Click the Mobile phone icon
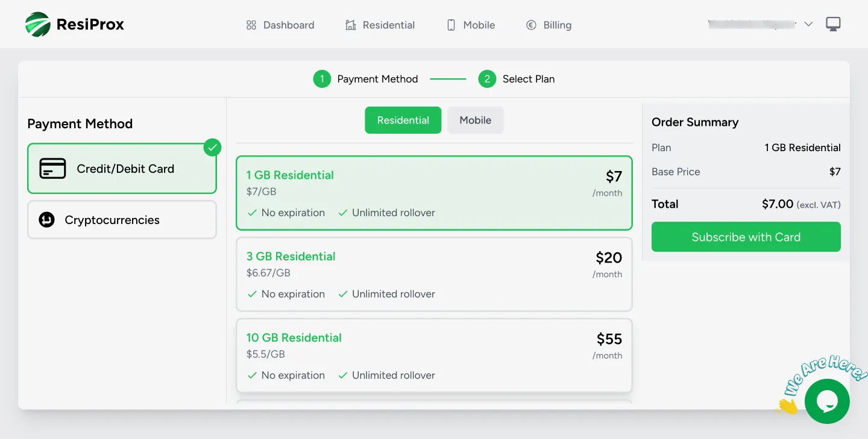This screenshot has width=868, height=439. click(451, 25)
